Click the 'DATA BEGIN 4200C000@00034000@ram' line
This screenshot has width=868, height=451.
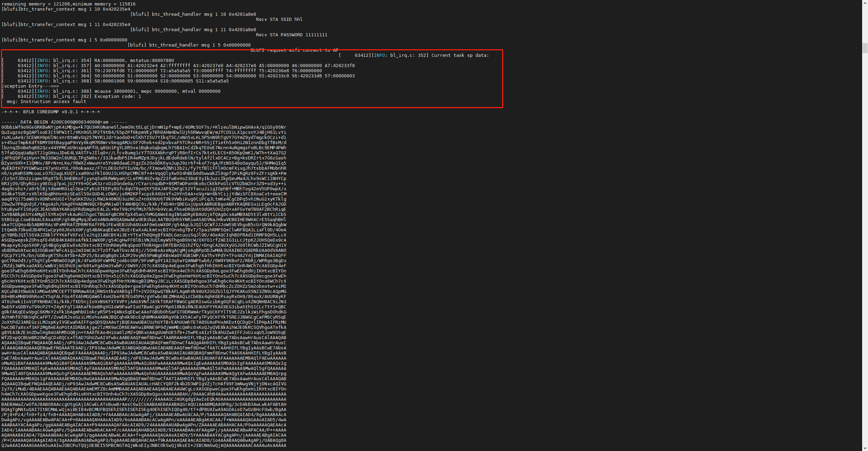64,122
